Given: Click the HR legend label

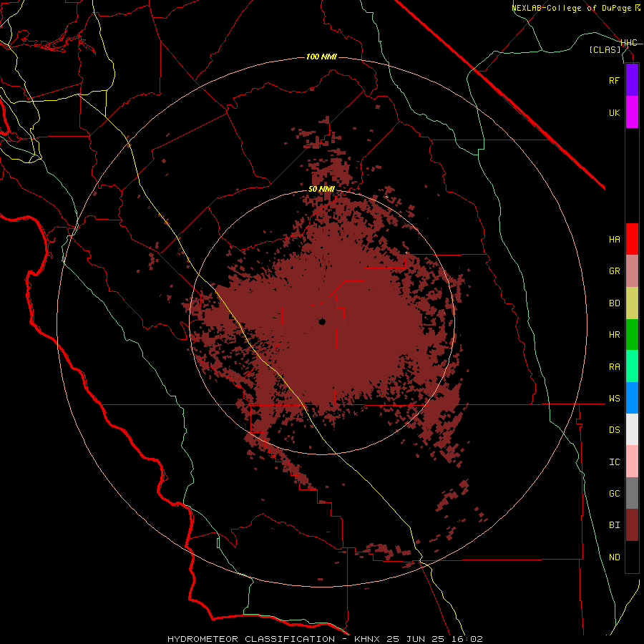Looking at the screenshot, I should point(615,335).
